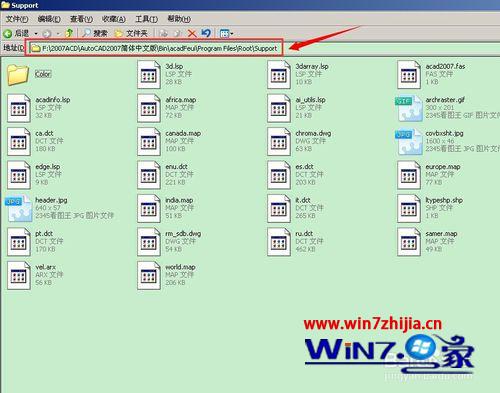Open the File (文件) menu

pyautogui.click(x=17, y=19)
